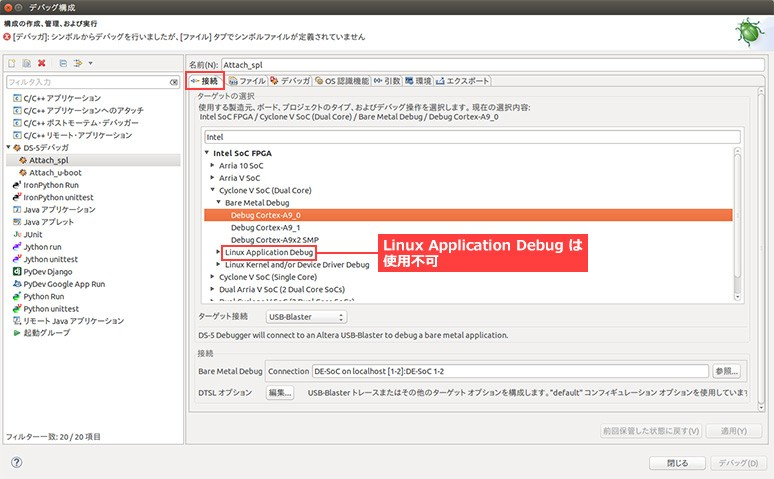
Task: Click the new launch configuration icon
Action: (12, 63)
